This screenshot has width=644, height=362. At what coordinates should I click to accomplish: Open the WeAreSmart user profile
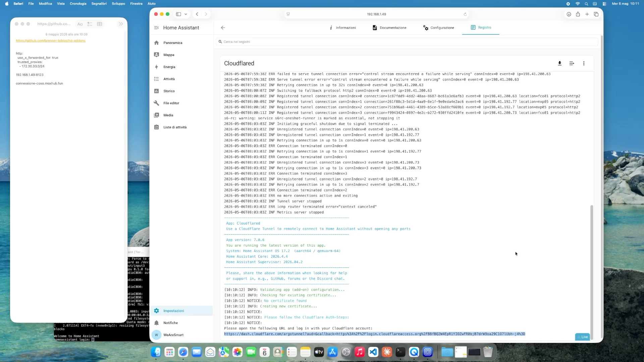pos(181,335)
